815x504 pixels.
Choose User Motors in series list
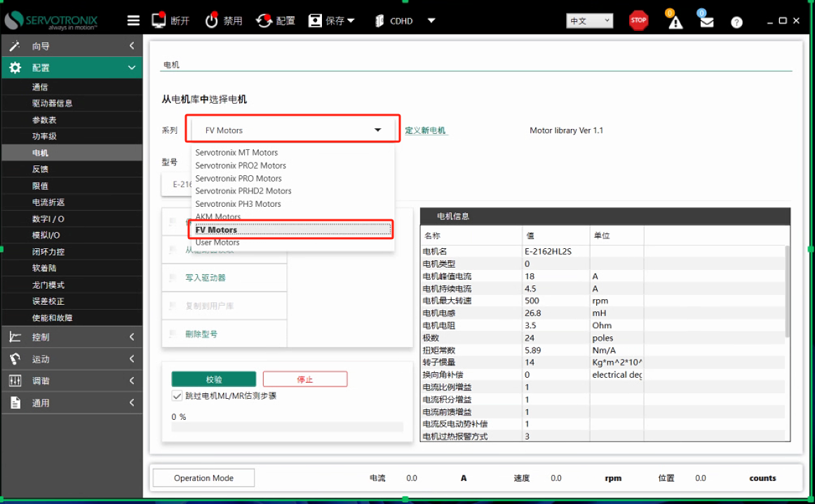coord(217,243)
